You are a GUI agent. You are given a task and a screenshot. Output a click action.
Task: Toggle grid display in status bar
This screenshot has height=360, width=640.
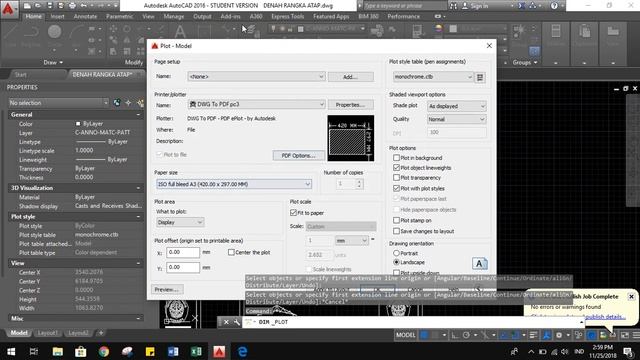click(424, 335)
